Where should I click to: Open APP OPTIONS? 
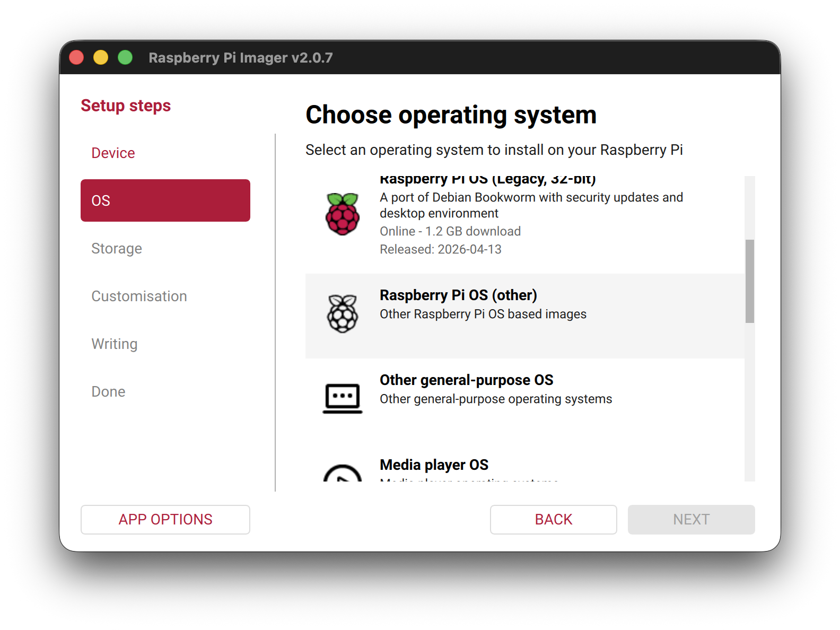pos(165,520)
